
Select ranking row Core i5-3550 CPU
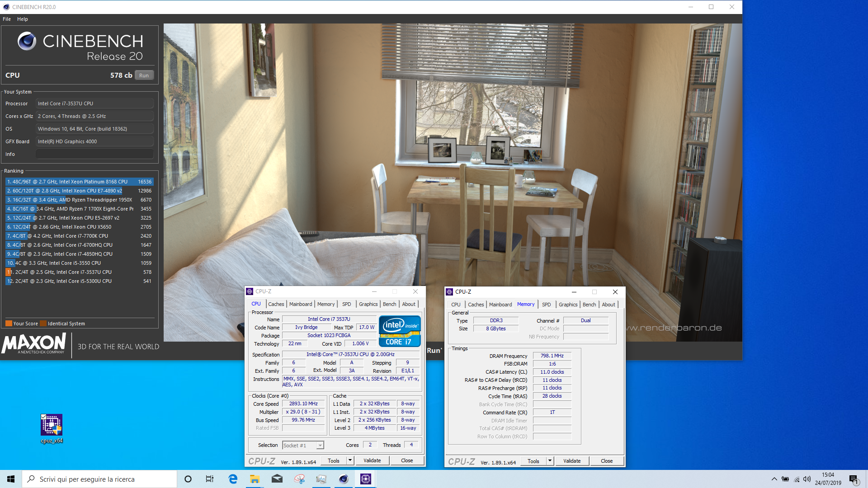pyautogui.click(x=80, y=263)
